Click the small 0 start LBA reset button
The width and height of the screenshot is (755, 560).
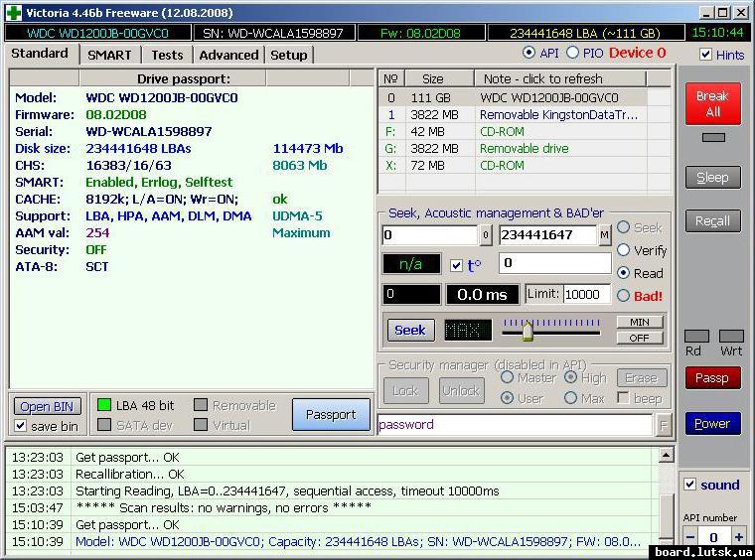coord(486,235)
